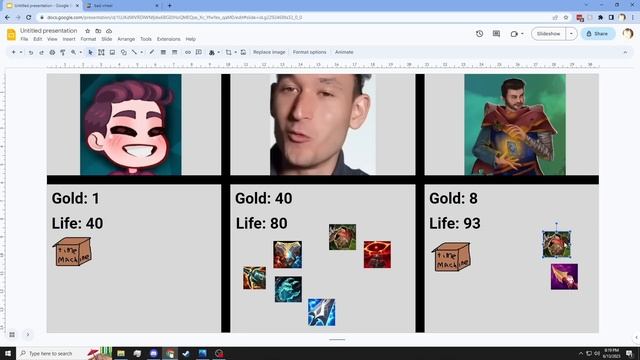Click the insert link icon

[x=188, y=52]
